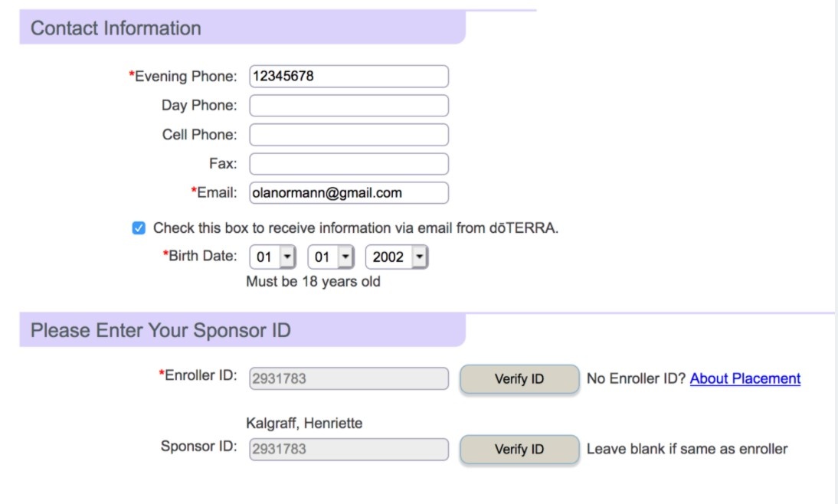
Task: Click the Contact Information section header
Action: coord(116,28)
